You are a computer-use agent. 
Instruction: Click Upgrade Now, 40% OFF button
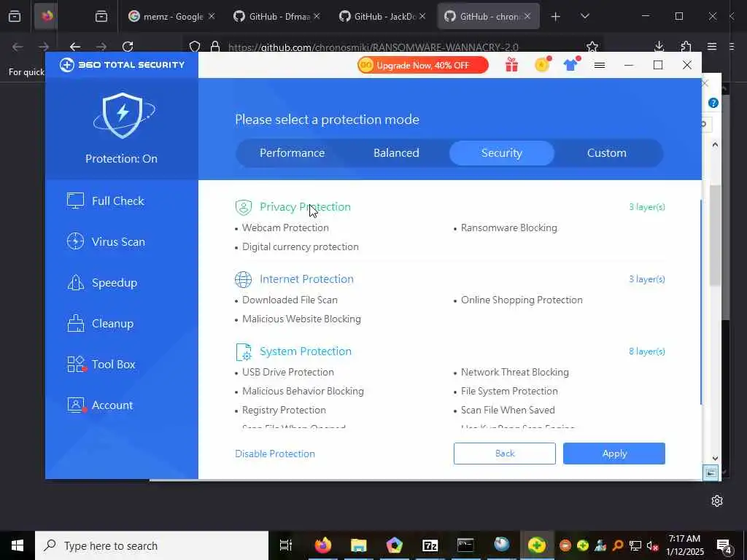point(423,65)
